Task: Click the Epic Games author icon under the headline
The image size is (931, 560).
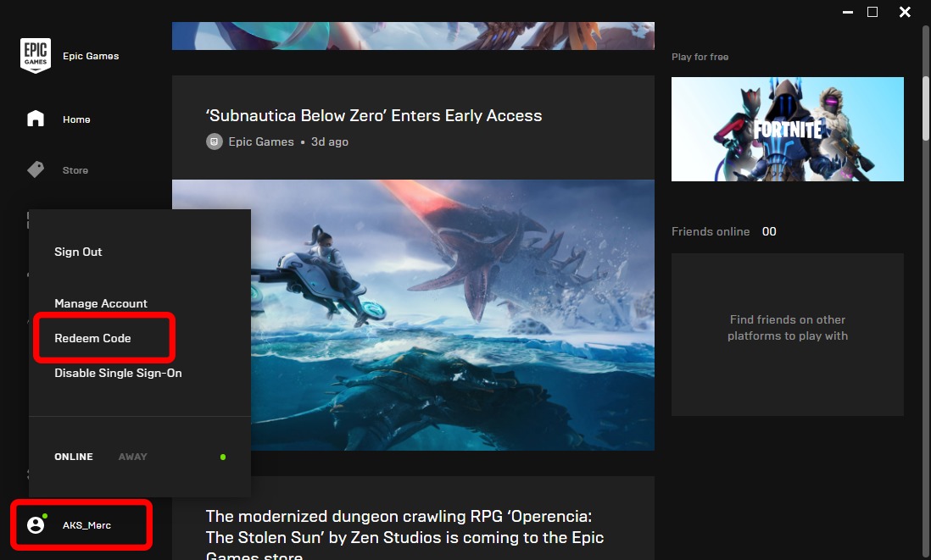Action: (x=215, y=141)
